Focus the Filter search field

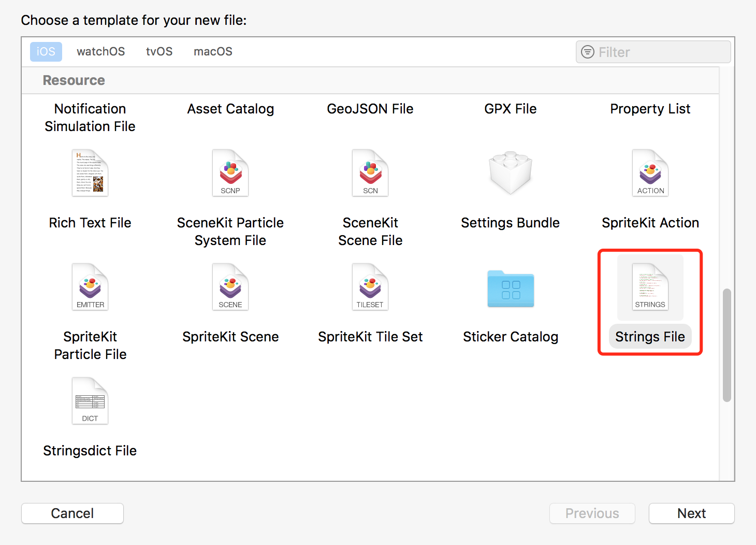[653, 52]
